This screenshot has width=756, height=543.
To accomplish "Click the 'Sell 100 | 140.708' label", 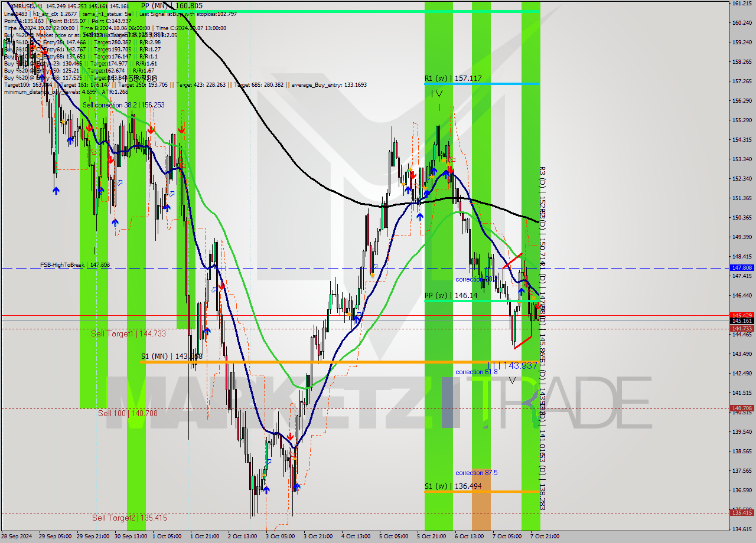I will coord(128,413).
